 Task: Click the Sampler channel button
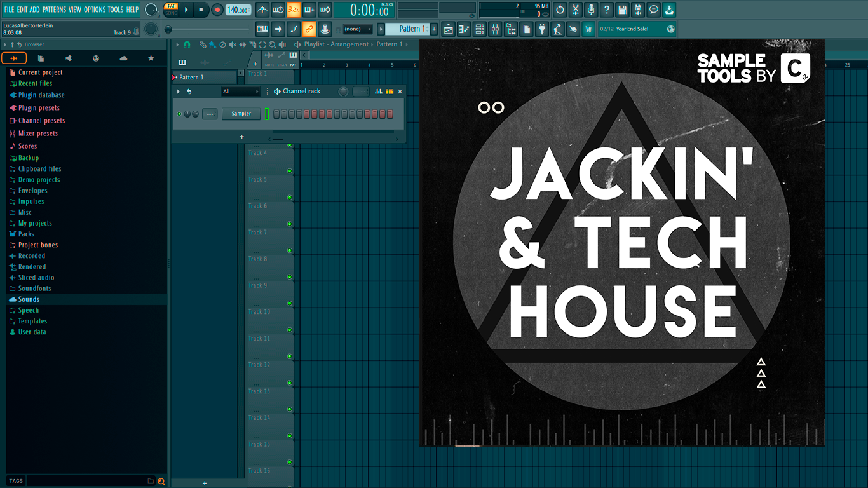click(241, 114)
